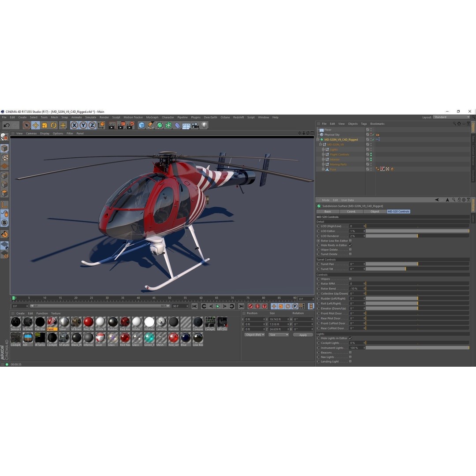
Task: Enable Wiper Delete checkbox
Action: tap(350, 250)
